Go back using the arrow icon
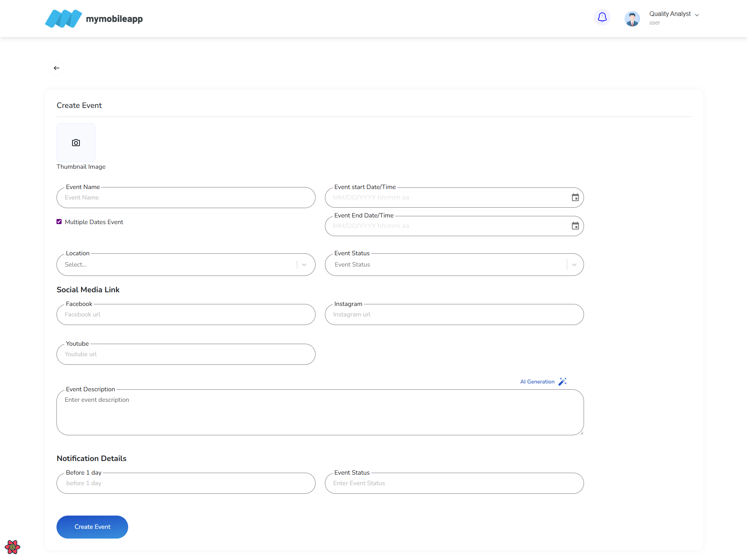This screenshot has width=748, height=560. 56,68
